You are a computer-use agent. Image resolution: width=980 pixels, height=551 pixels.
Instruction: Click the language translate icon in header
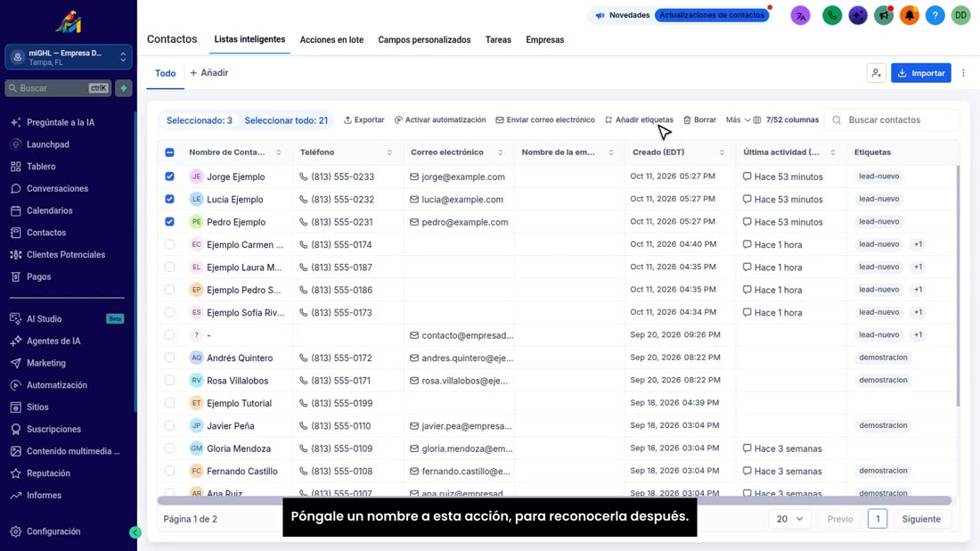click(x=800, y=15)
